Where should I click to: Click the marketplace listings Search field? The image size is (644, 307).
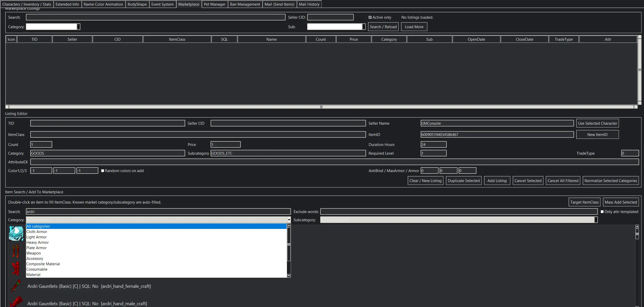[155, 17]
